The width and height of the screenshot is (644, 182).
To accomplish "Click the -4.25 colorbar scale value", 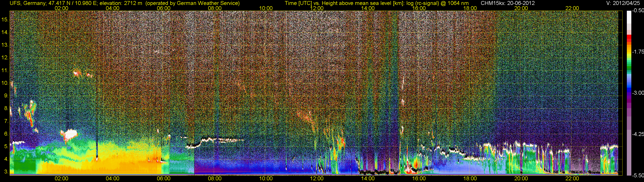I will pos(638,134).
